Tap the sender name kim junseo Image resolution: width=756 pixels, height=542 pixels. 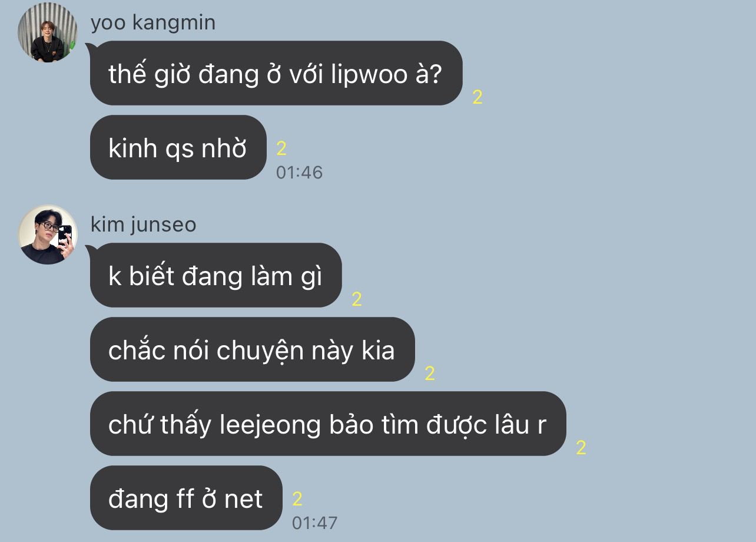point(143,224)
